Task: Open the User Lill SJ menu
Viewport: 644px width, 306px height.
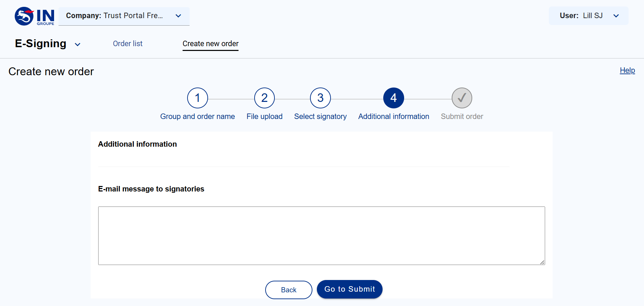Action: [589, 16]
